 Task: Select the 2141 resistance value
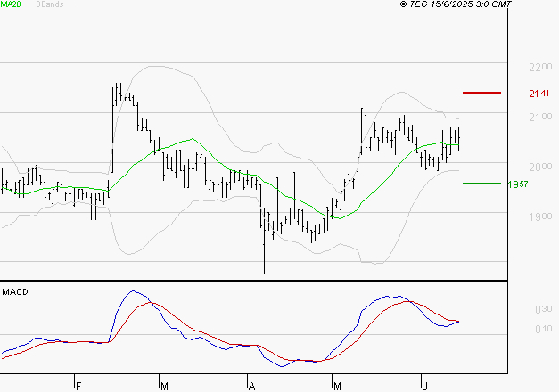point(538,94)
